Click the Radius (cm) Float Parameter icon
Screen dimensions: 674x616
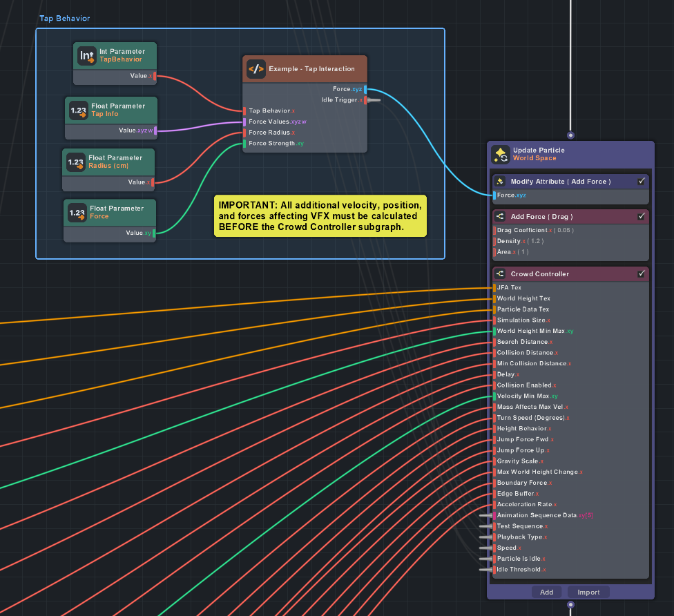point(76,162)
